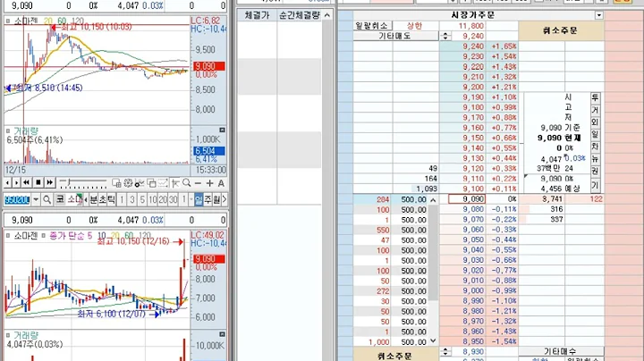Screen dimensions: 644x361
Task: Click the stepper beside price 8,930
Action: tap(445, 351)
